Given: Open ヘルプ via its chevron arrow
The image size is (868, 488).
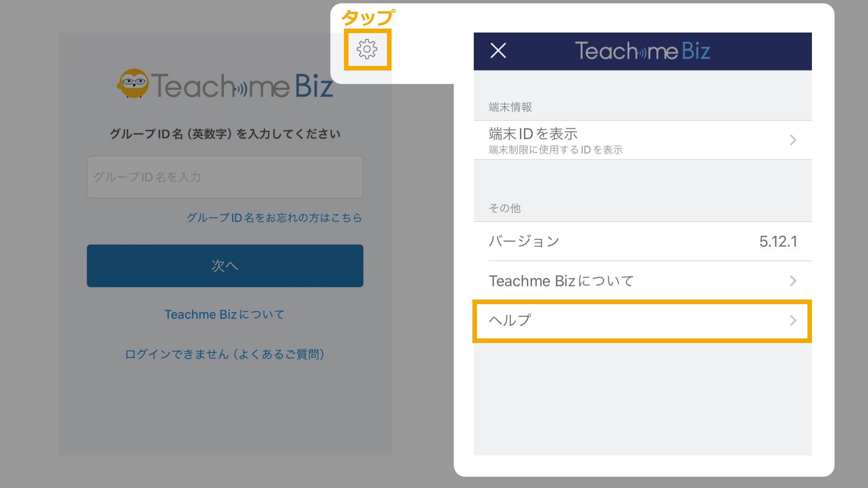Looking at the screenshot, I should pos(793,321).
